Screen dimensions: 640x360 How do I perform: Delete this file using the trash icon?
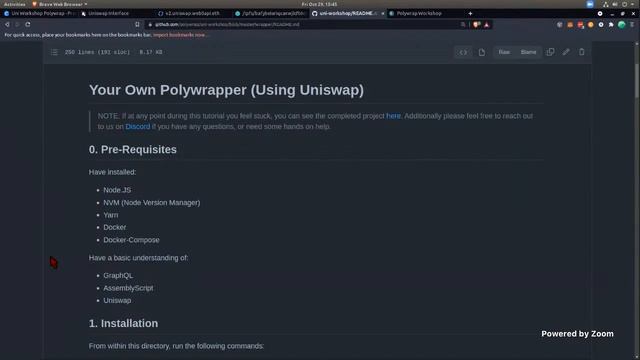(582, 52)
